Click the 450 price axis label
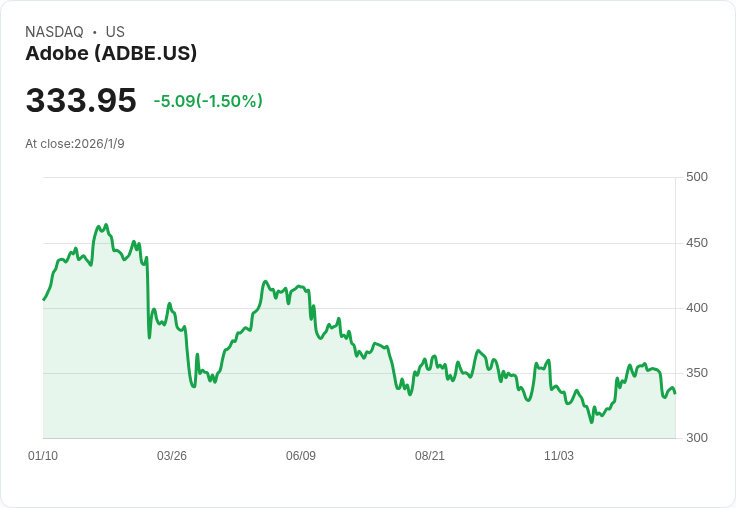 (697, 243)
